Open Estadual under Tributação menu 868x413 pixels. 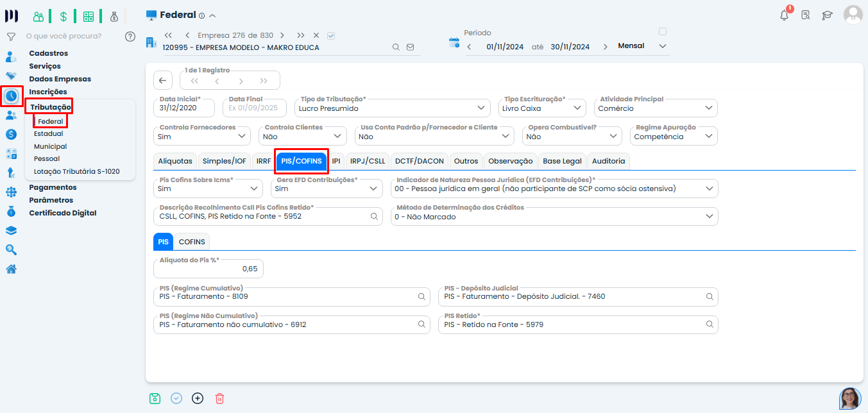(49, 134)
